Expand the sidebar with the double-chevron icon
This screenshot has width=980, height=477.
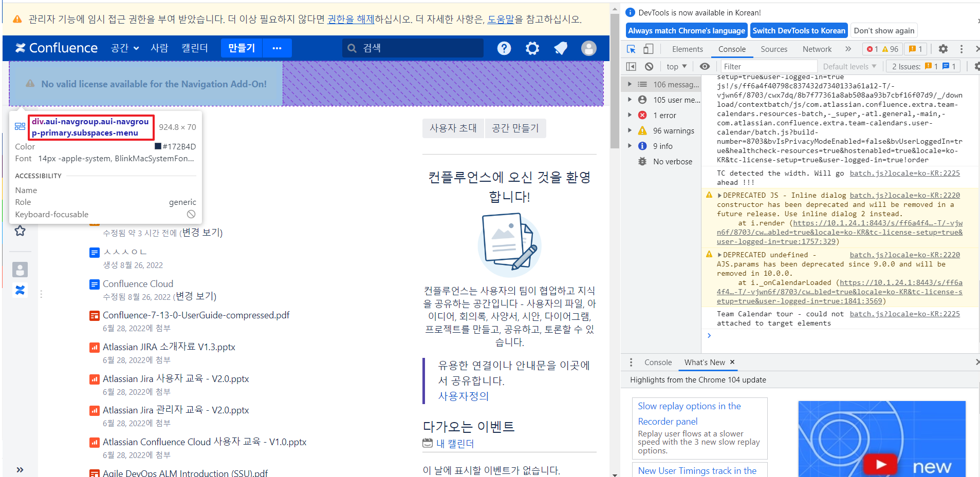click(x=20, y=470)
